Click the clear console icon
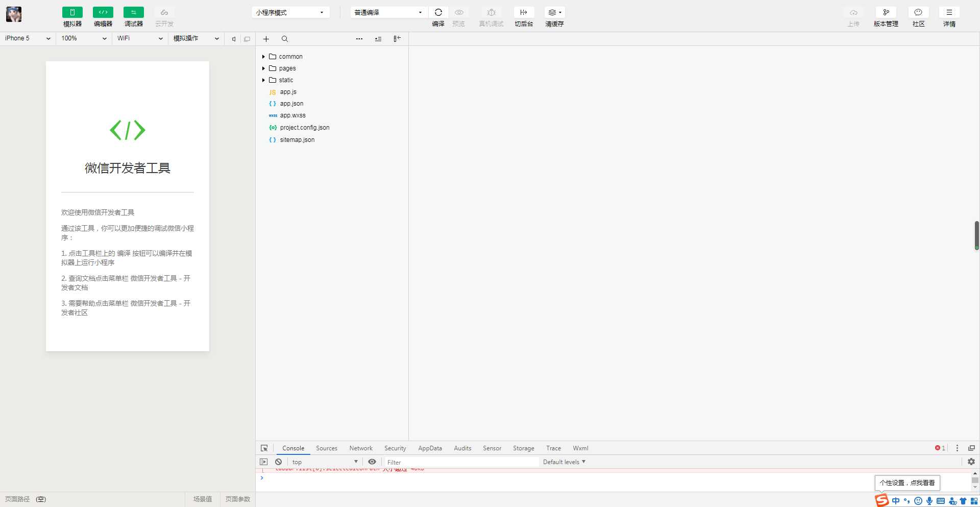The image size is (980, 507). (x=278, y=462)
